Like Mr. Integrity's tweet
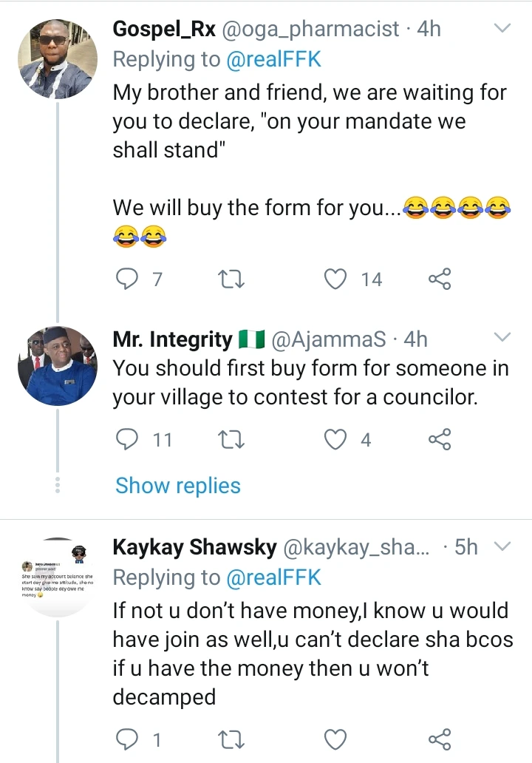 337,440
